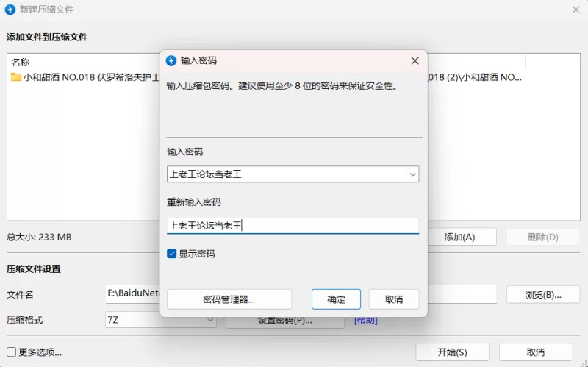Click the app icon in the 新建压缩文件 title bar
This screenshot has width=588, height=367.
pyautogui.click(x=10, y=10)
